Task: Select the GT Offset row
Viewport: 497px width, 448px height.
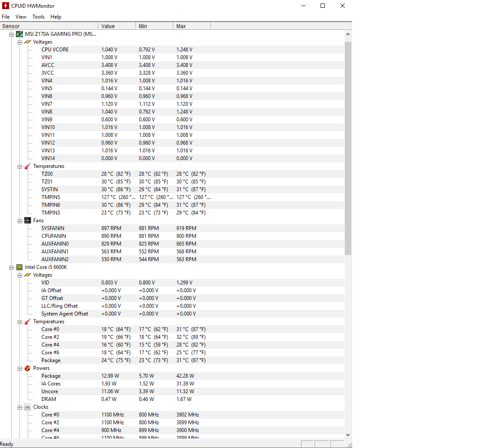Action: click(192, 298)
